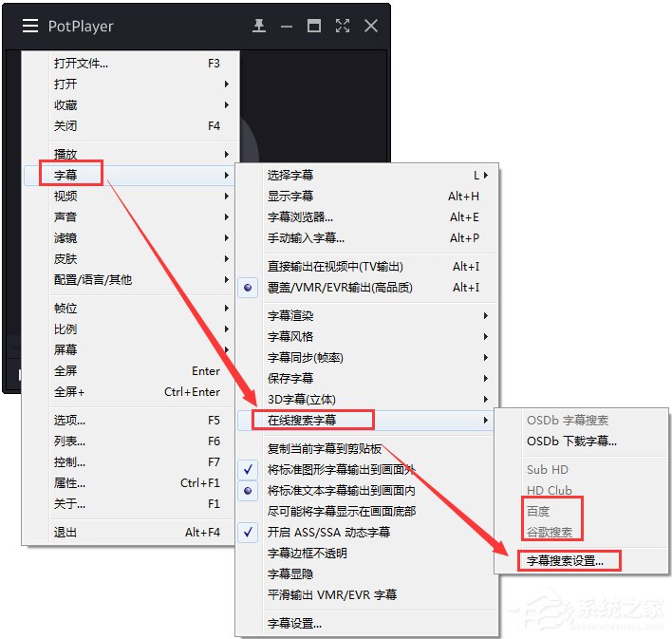This screenshot has height=639, width=672.
Task: Select 百度 search source
Action: tap(582, 511)
